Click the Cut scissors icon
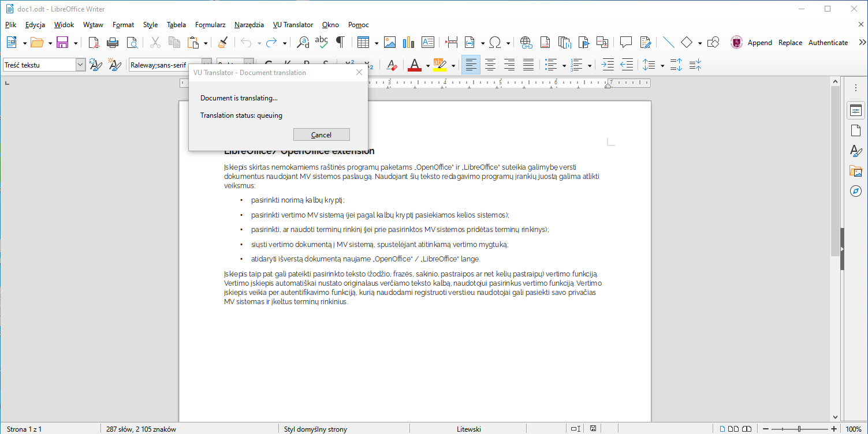868x434 pixels. click(x=155, y=42)
